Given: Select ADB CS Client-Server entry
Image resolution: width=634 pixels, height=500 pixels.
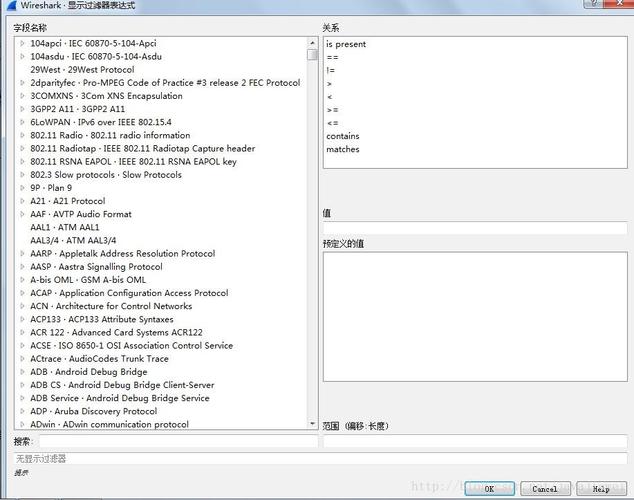Looking at the screenshot, I should tap(122, 385).
